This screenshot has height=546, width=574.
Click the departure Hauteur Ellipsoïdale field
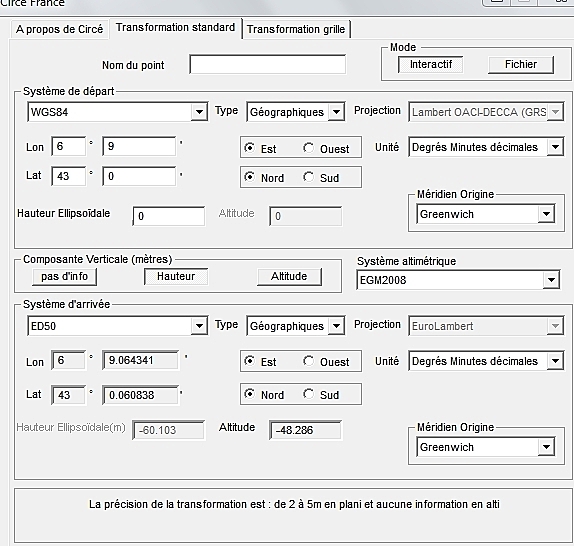tap(169, 216)
